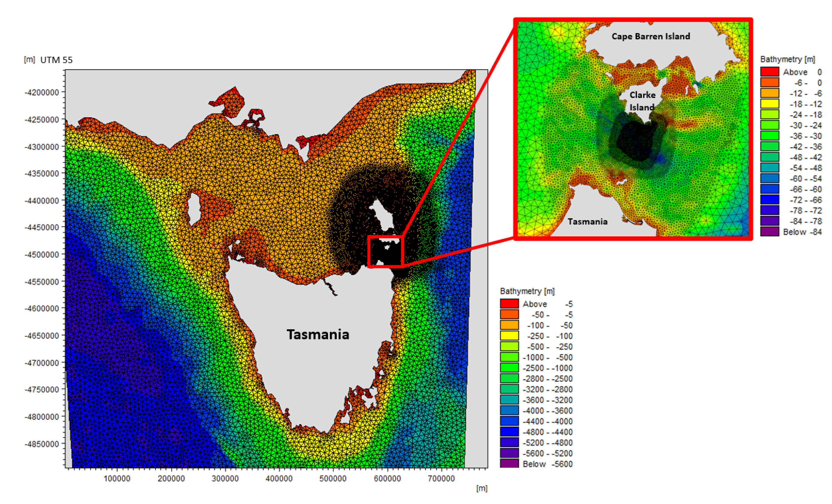This screenshot has height=504, width=832.
Task: Click the 'Tasmania' label on main map
Action: (x=318, y=334)
